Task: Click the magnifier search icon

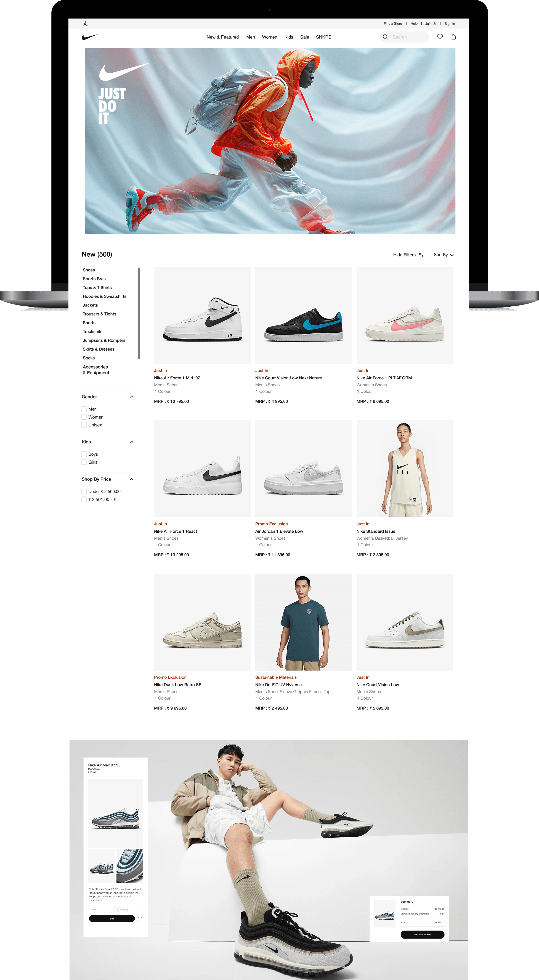Action: coord(386,37)
